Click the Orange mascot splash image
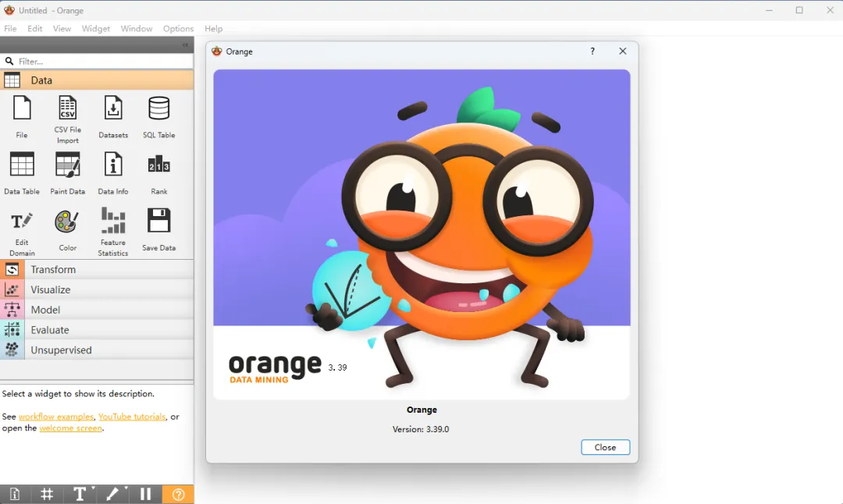 pos(421,234)
